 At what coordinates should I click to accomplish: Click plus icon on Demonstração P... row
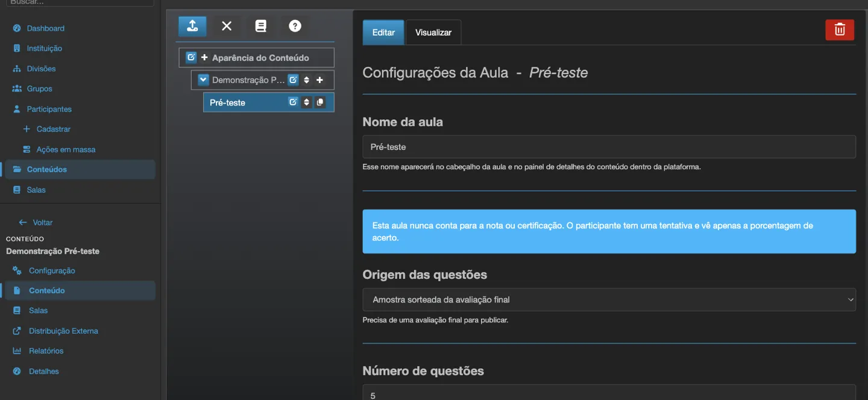pos(319,80)
